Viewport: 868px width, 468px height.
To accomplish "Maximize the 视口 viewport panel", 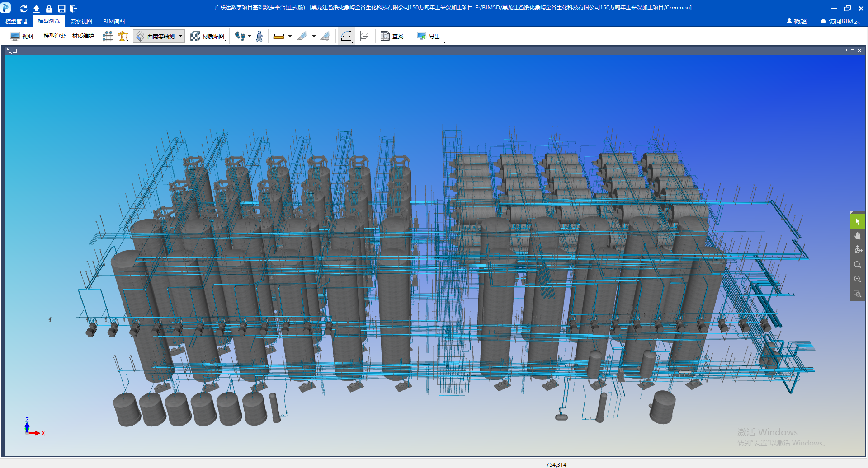I will click(x=853, y=51).
